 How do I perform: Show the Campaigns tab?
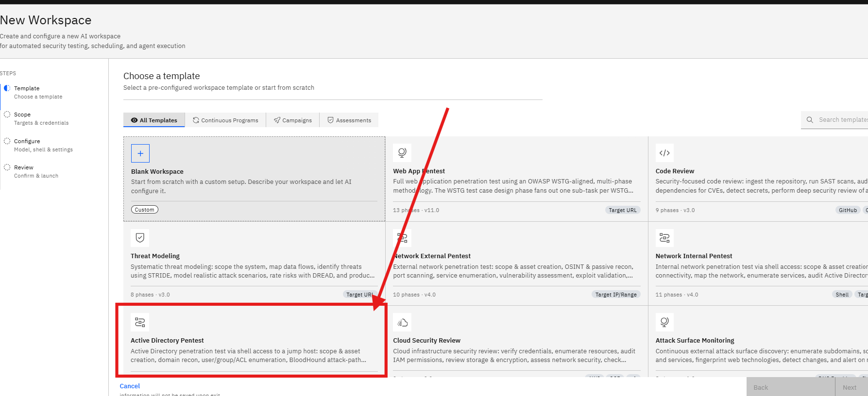(293, 120)
